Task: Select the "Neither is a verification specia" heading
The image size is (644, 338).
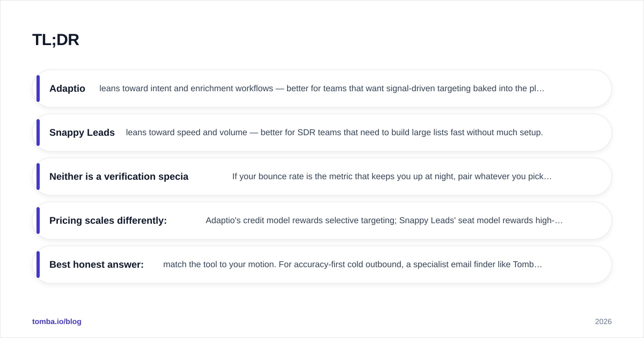Action: [119, 177]
